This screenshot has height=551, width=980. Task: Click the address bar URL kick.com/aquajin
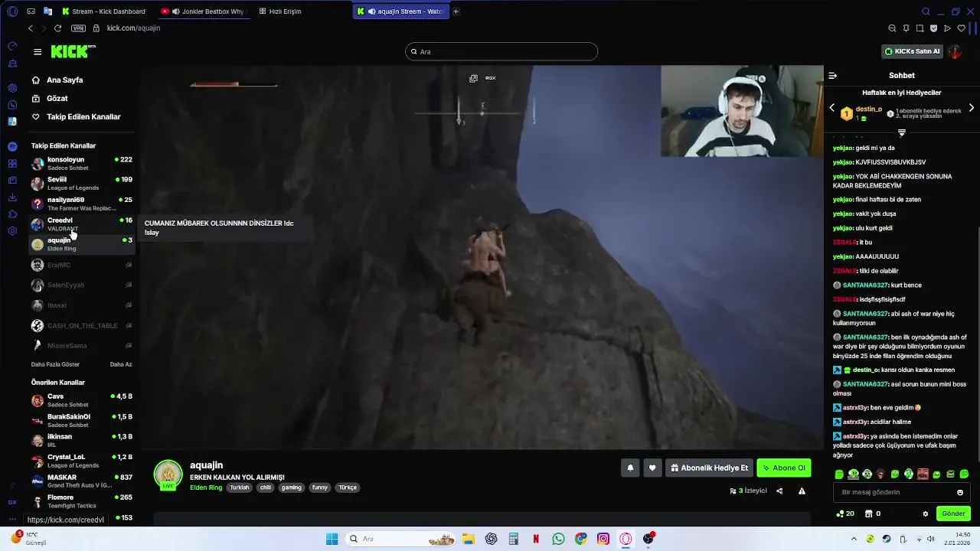133,28
